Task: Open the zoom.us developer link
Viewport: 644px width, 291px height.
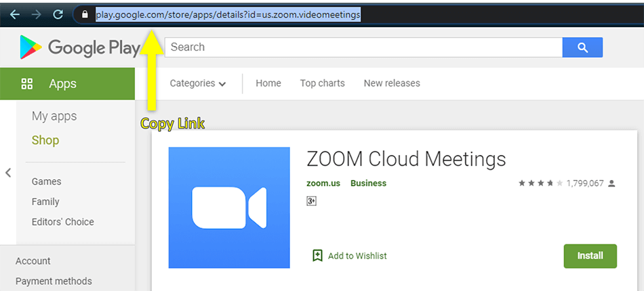Action: (x=323, y=183)
